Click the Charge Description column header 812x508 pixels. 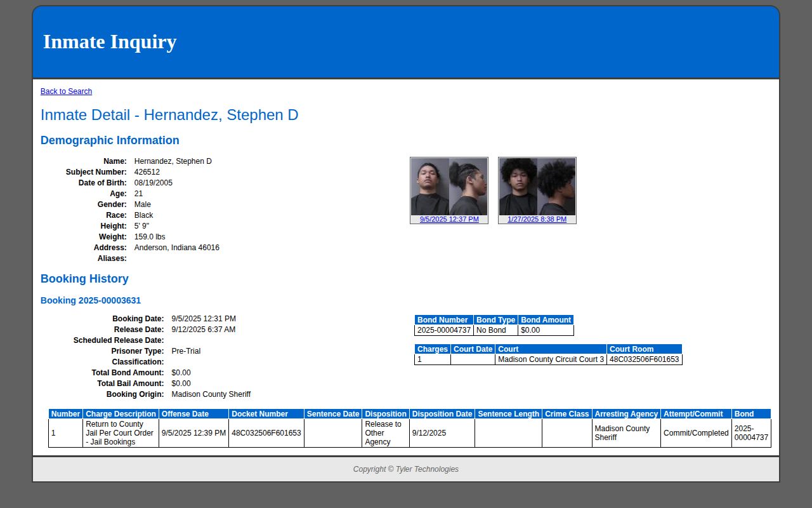[121, 414]
